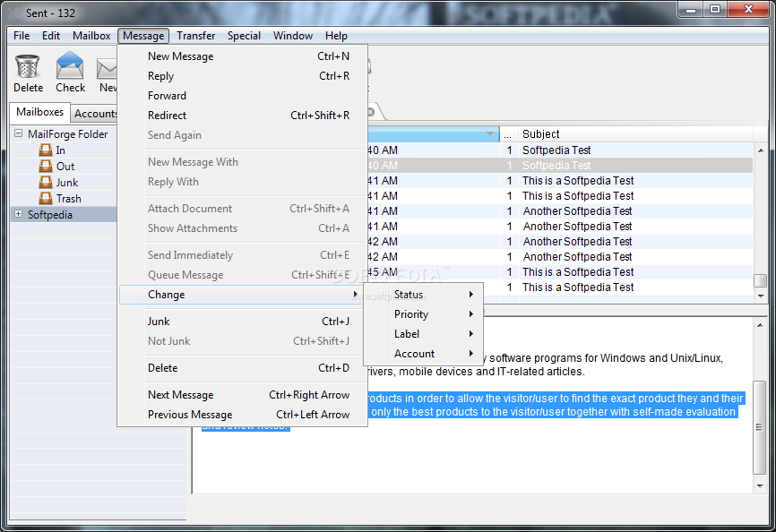
Task: Choose Forward from Message menu
Action: click(x=242, y=96)
